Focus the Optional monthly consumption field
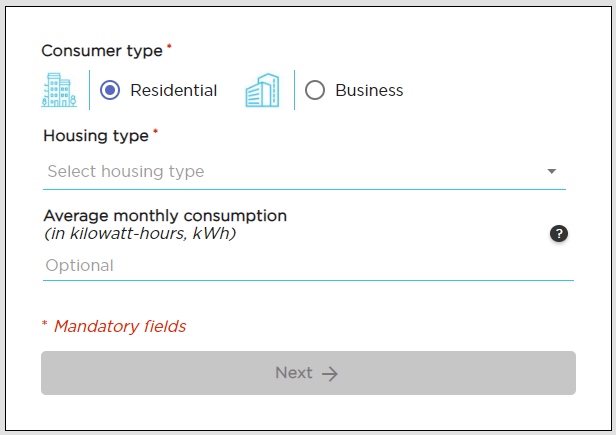 click(x=300, y=265)
